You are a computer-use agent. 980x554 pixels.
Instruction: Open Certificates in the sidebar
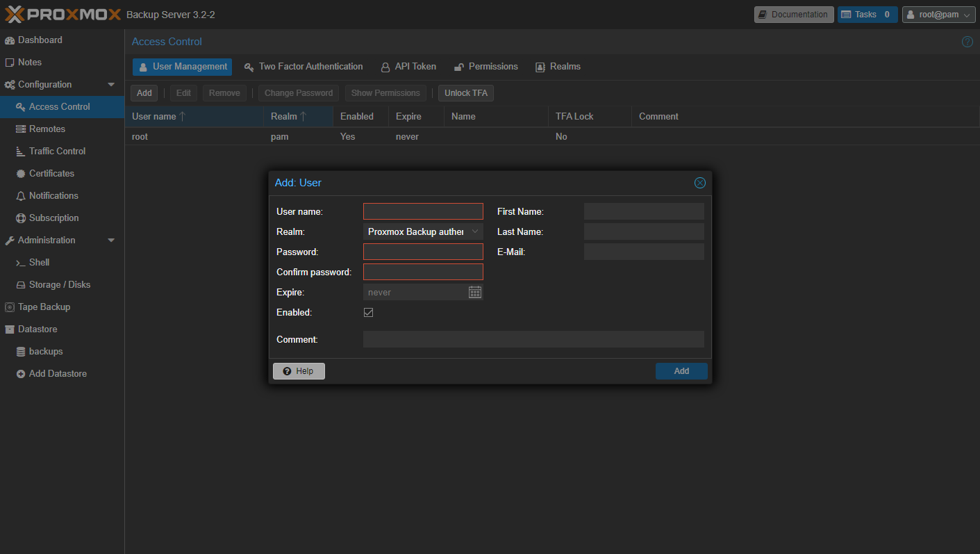click(x=62, y=174)
